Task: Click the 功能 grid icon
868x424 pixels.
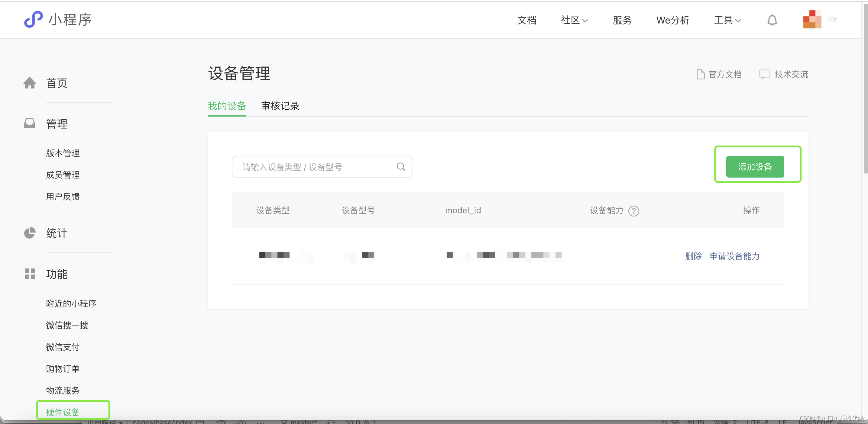Action: pos(30,274)
